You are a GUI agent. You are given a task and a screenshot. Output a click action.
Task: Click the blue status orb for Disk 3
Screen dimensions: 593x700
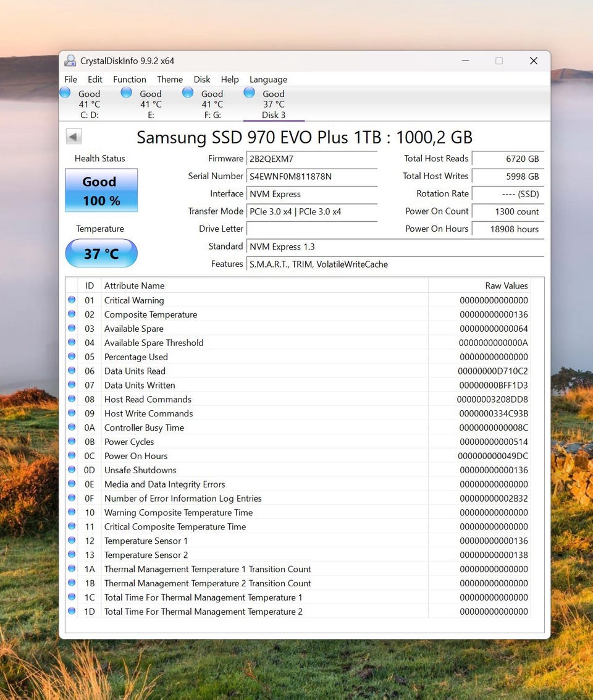tap(250, 93)
